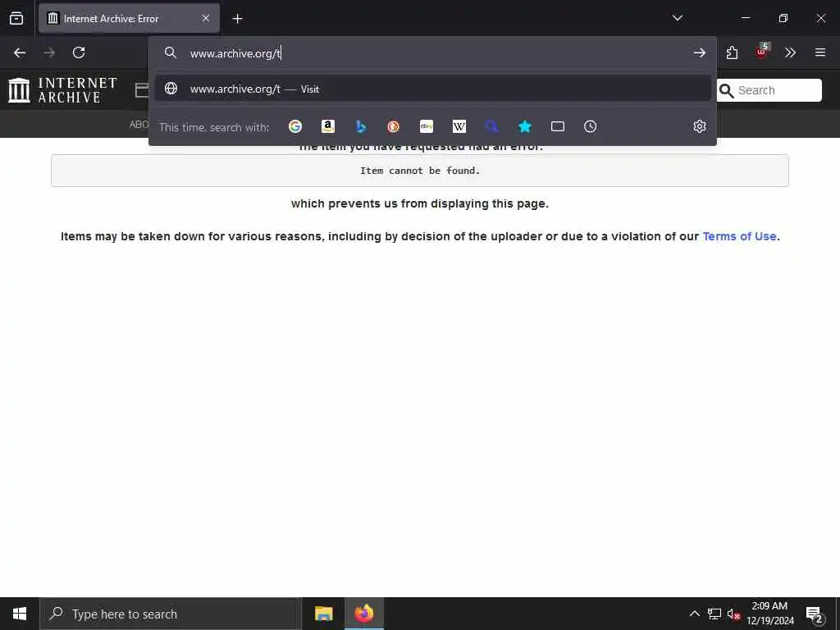The width and height of the screenshot is (840, 630).
Task: Click into the URL address field
Action: (433, 53)
